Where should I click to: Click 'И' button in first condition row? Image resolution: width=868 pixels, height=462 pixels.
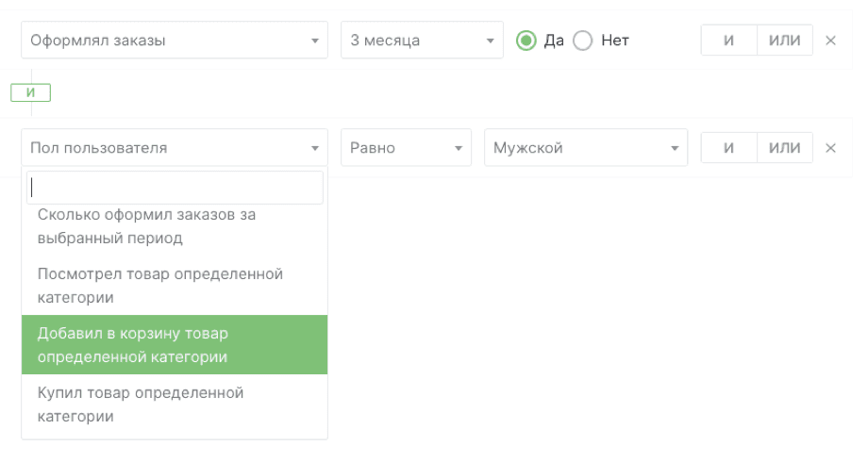[x=728, y=40]
